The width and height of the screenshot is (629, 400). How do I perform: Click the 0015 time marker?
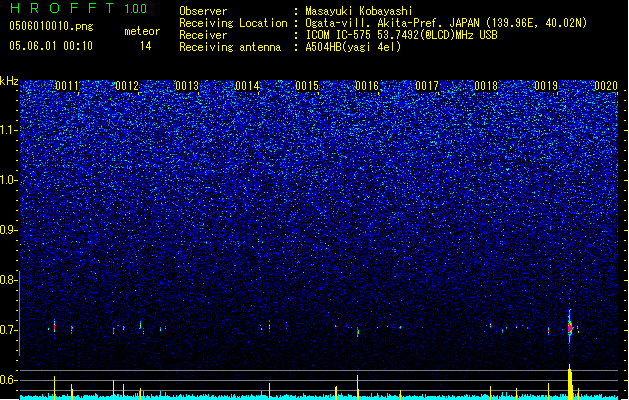(307, 86)
